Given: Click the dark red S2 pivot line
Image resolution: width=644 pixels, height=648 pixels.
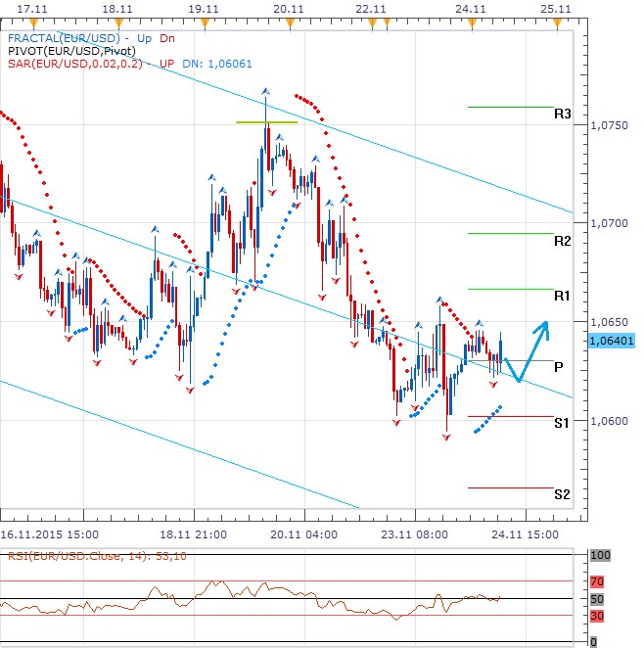Looking at the screenshot, I should [511, 488].
